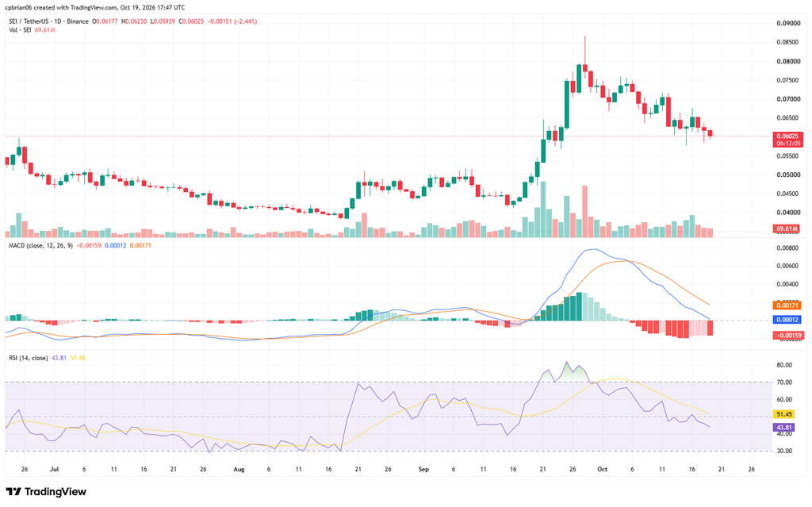
Task: Click the open value O0.06177 in header
Action: point(105,21)
